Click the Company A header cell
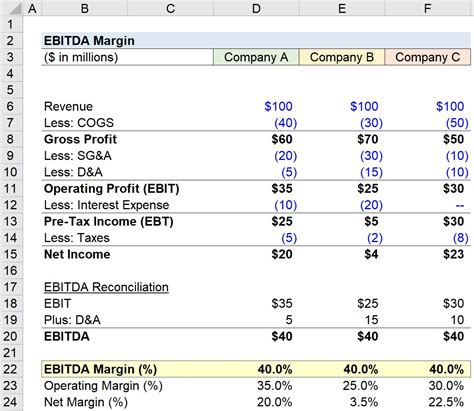Viewport: 474px width, 411px height. click(256, 57)
